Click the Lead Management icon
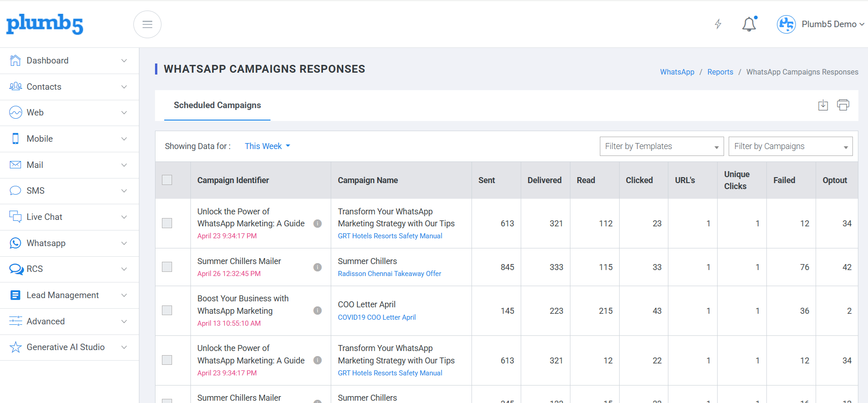 (16, 295)
